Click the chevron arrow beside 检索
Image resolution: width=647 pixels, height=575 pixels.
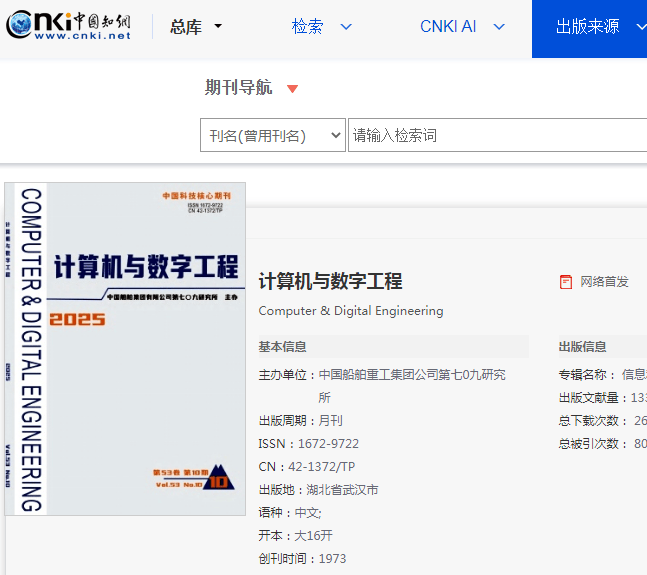coord(346,27)
